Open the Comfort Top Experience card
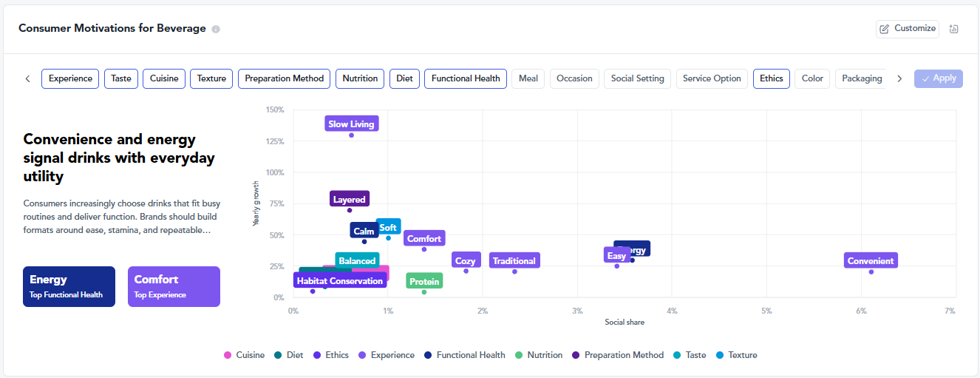 tap(174, 286)
